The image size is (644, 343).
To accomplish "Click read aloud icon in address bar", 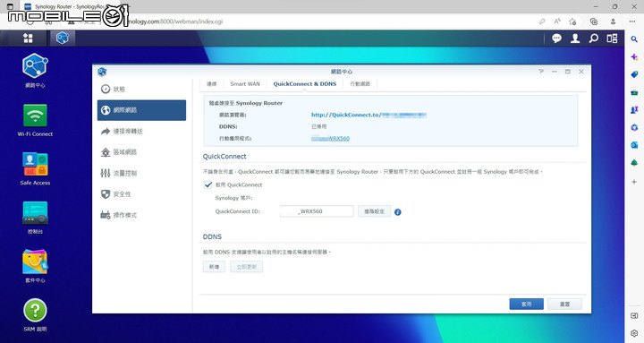I will [x=557, y=21].
